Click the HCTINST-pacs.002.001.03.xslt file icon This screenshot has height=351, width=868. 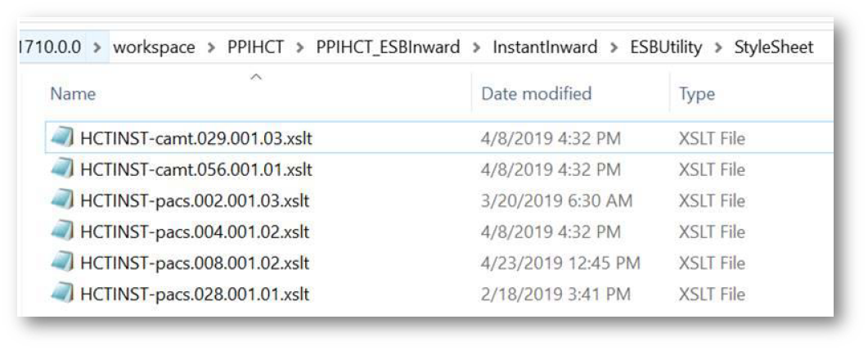click(61, 201)
